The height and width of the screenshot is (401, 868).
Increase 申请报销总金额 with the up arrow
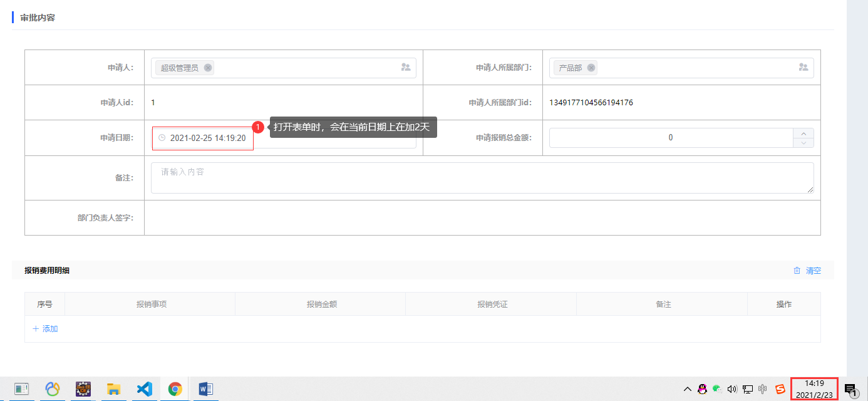point(803,133)
